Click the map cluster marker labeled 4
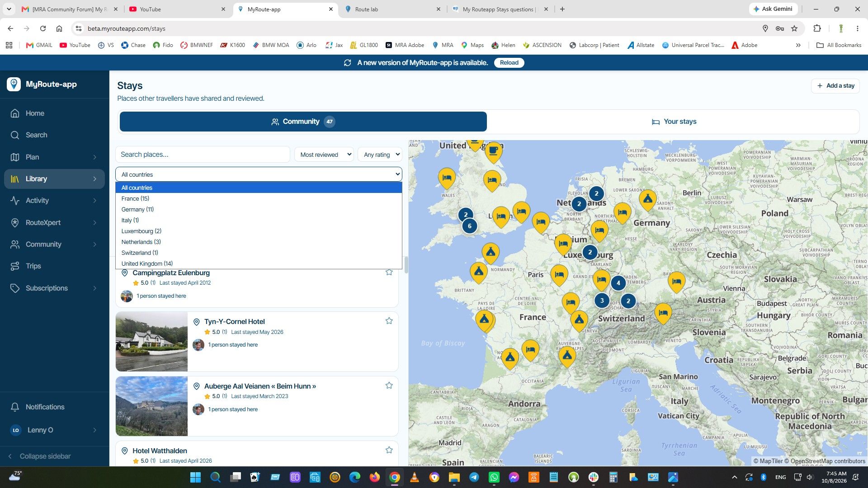 coord(618,283)
